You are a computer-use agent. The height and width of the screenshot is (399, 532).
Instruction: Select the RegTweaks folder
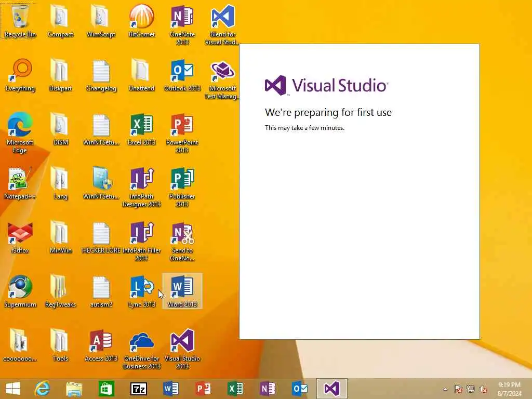[60, 291]
